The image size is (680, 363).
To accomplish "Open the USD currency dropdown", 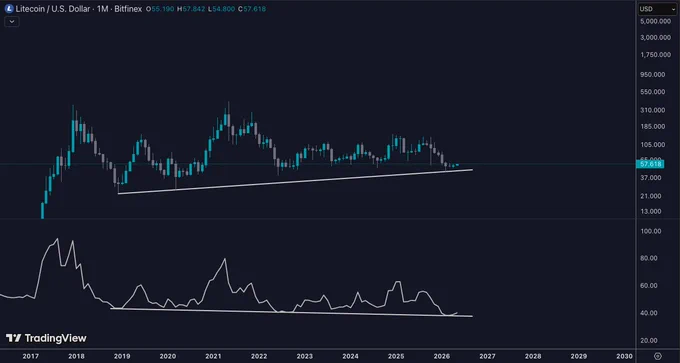I will click(x=657, y=9).
